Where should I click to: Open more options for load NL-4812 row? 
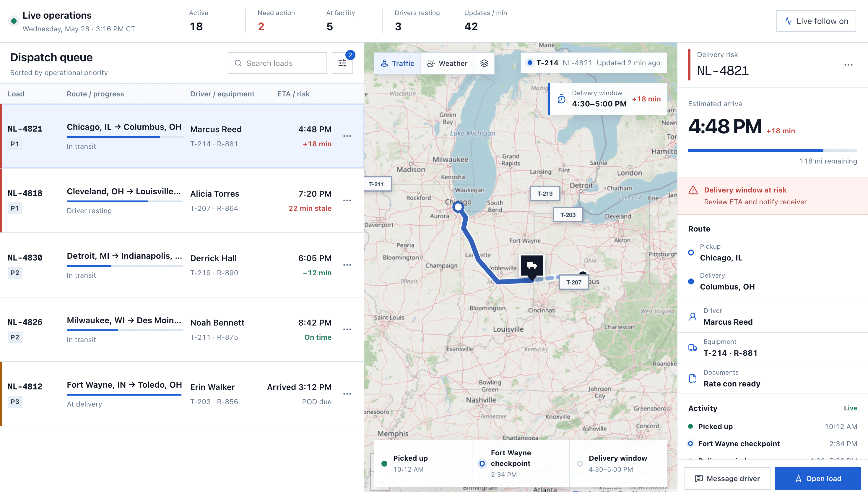tap(347, 394)
